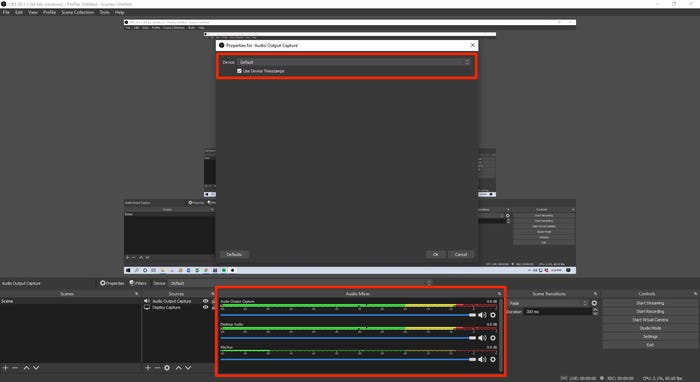700x382 pixels.
Task: Open source properties gear in Sources toolbar
Action: click(x=167, y=368)
